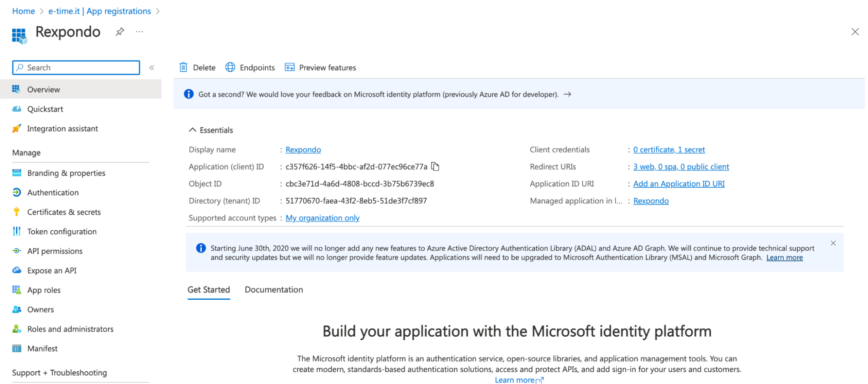
Task: Select the Application (client) ID value text
Action: coord(356,166)
